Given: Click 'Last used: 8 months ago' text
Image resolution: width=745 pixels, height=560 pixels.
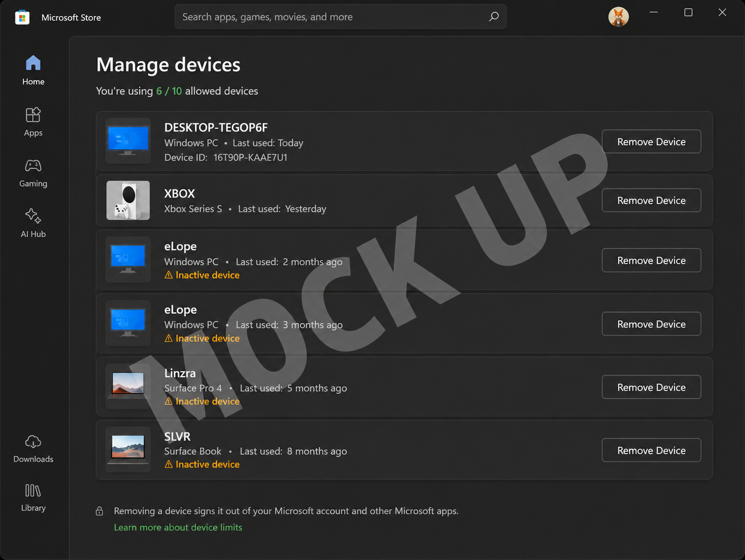Looking at the screenshot, I should coord(294,451).
